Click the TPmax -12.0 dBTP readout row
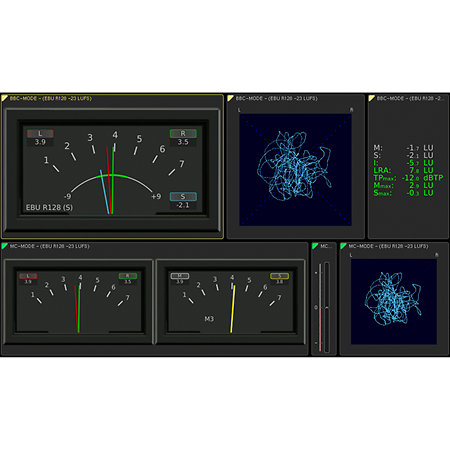 408,178
